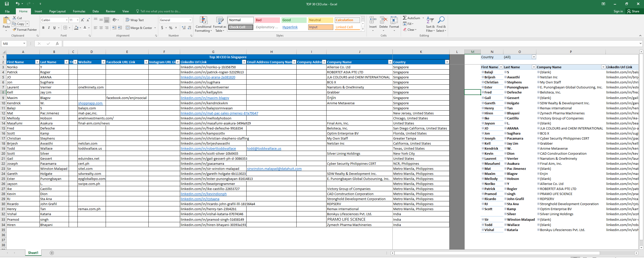The height and width of the screenshot is (258, 644).
Task: Center text horizontally in cells
Action: pyautogui.click(x=101, y=28)
